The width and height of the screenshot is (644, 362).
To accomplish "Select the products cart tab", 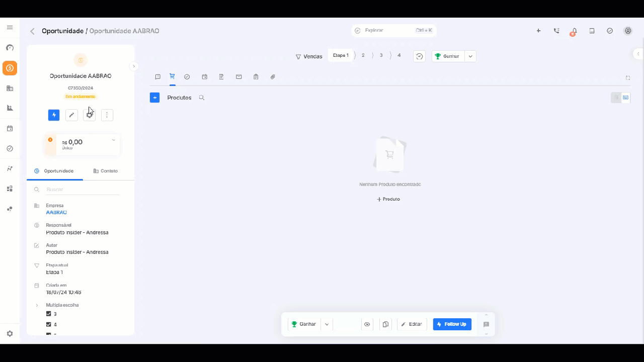I will point(172,76).
